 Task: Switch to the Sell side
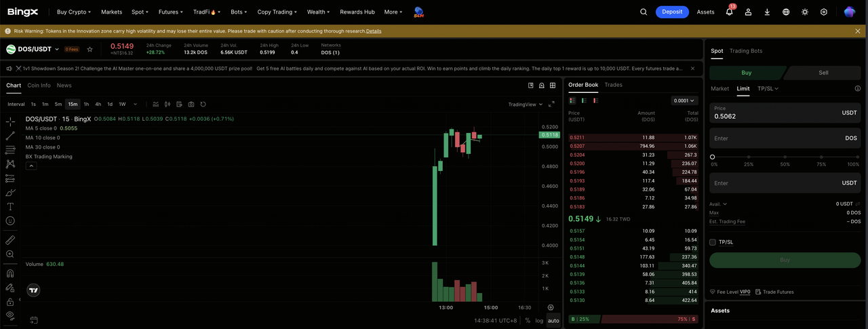click(823, 73)
